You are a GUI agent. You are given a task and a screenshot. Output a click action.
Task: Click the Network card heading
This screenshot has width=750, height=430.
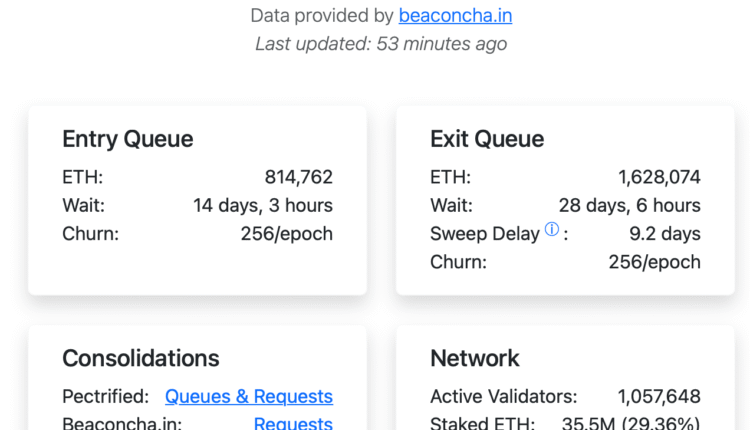(x=475, y=358)
